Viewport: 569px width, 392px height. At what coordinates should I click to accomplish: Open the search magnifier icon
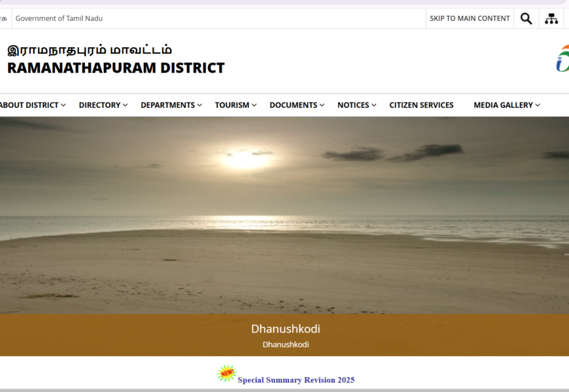[x=526, y=18]
